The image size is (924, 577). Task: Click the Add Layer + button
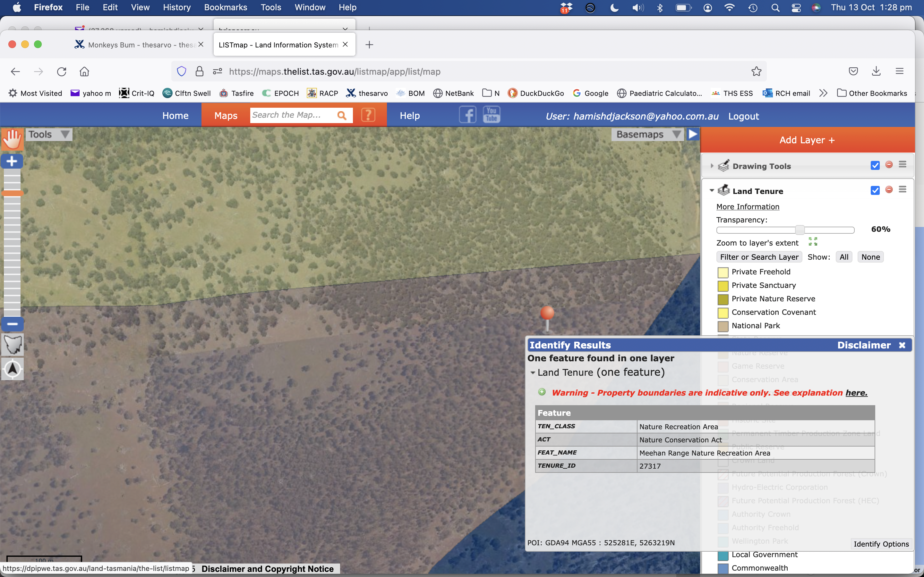coord(807,140)
